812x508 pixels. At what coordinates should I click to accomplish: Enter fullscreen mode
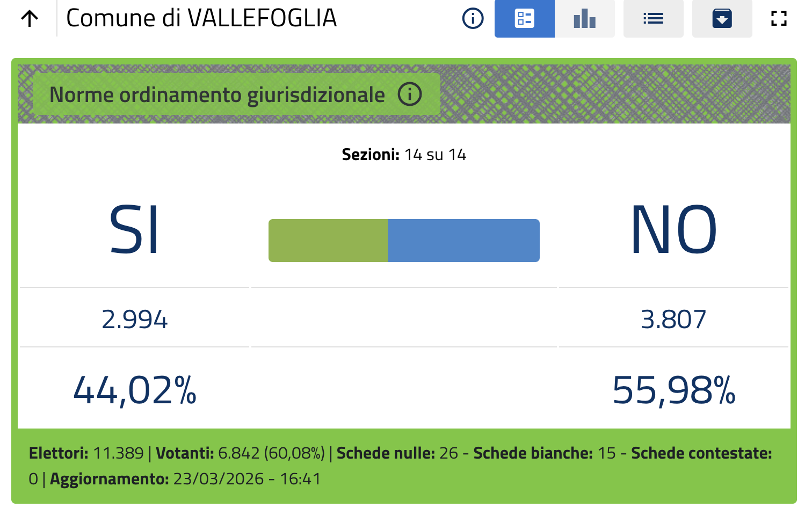click(x=779, y=19)
